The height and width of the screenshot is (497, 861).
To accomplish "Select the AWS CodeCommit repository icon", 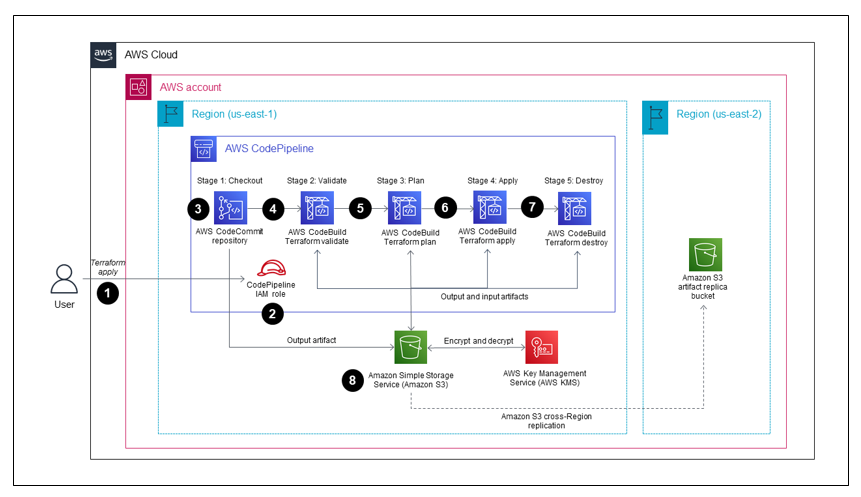I will point(230,208).
